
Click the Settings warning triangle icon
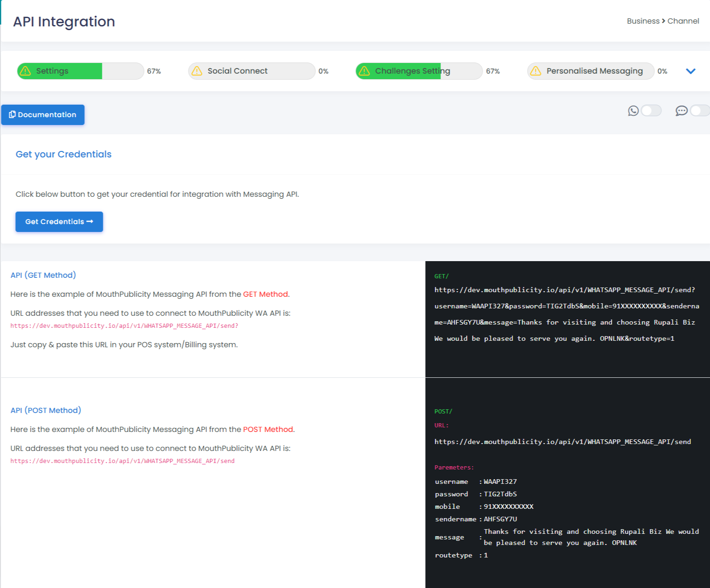[25, 71]
